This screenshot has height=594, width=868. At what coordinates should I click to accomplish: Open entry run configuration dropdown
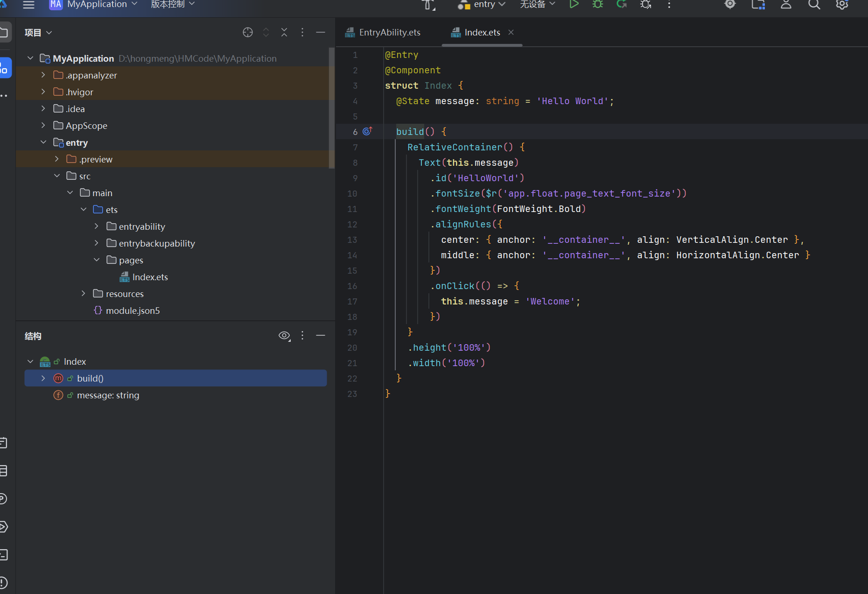pos(482,5)
